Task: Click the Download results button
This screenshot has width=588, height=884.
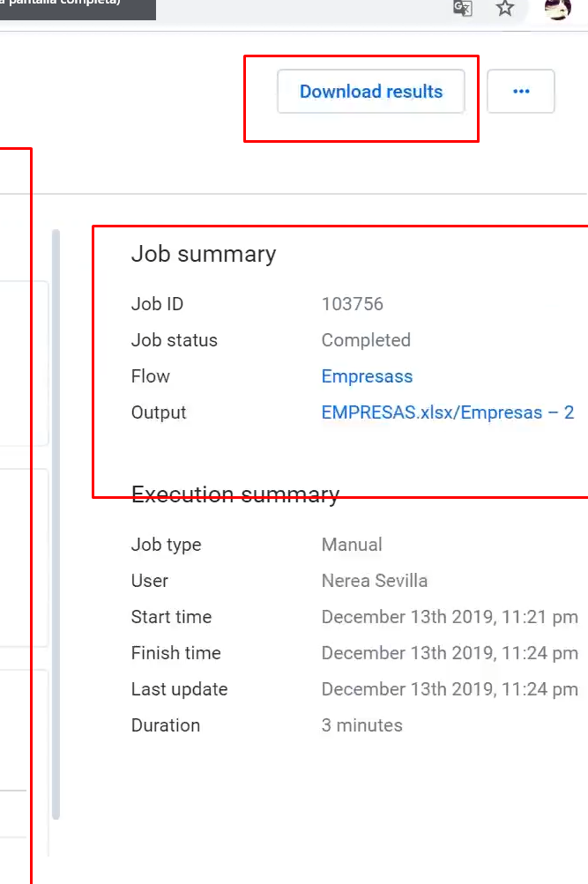Action: click(x=371, y=92)
